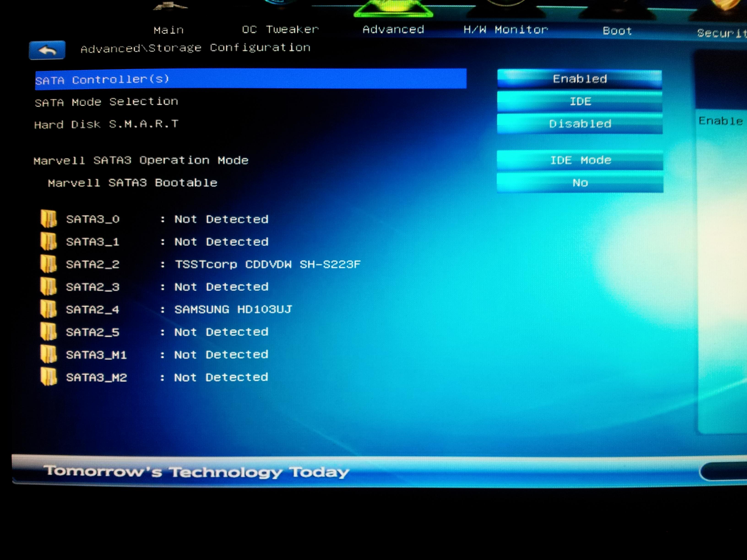Switch to the H/W Monitor tab

point(505,30)
